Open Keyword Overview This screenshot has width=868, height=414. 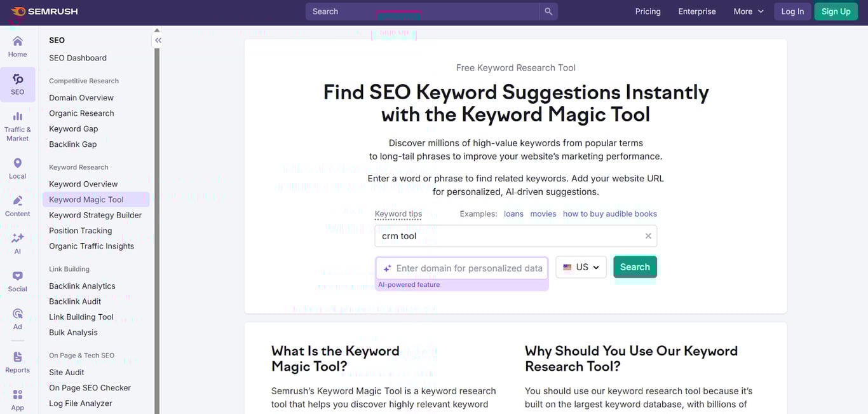[x=83, y=184]
